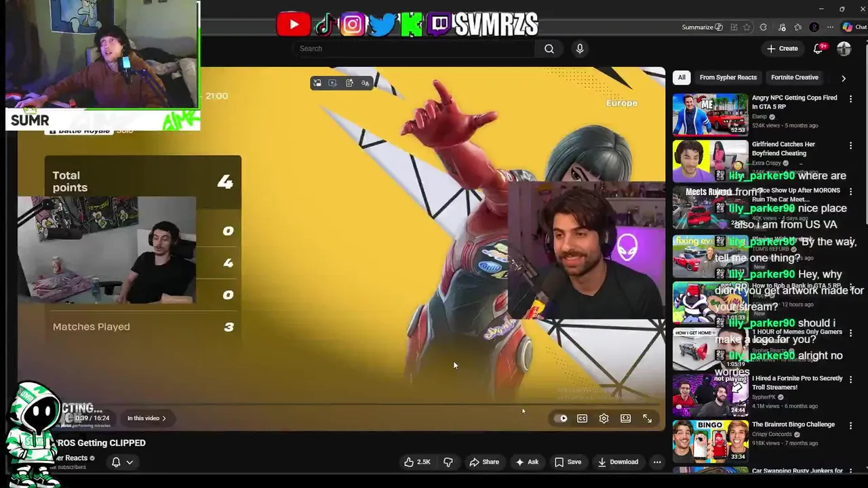Open options for I Hired a Fortnite Pro

coord(850,380)
